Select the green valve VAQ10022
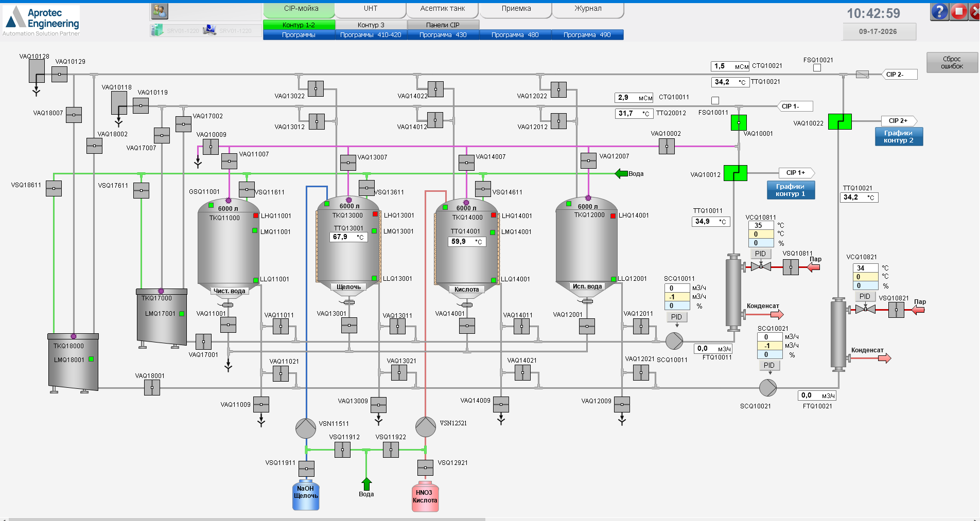 tap(839, 122)
